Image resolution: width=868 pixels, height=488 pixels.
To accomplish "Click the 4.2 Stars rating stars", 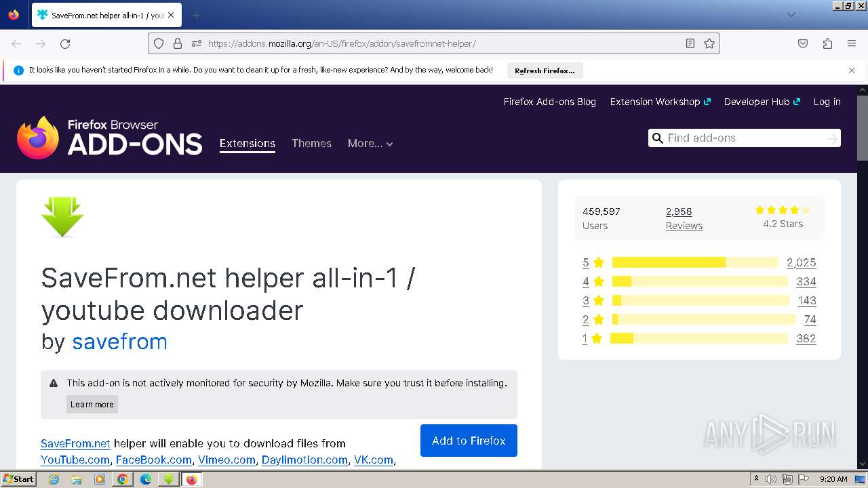I will (783, 210).
